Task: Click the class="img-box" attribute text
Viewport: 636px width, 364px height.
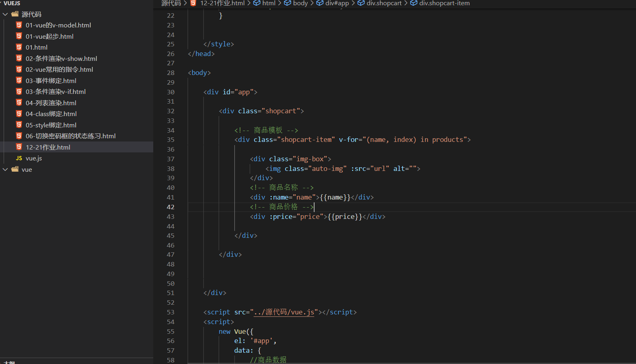Action: coord(298,159)
